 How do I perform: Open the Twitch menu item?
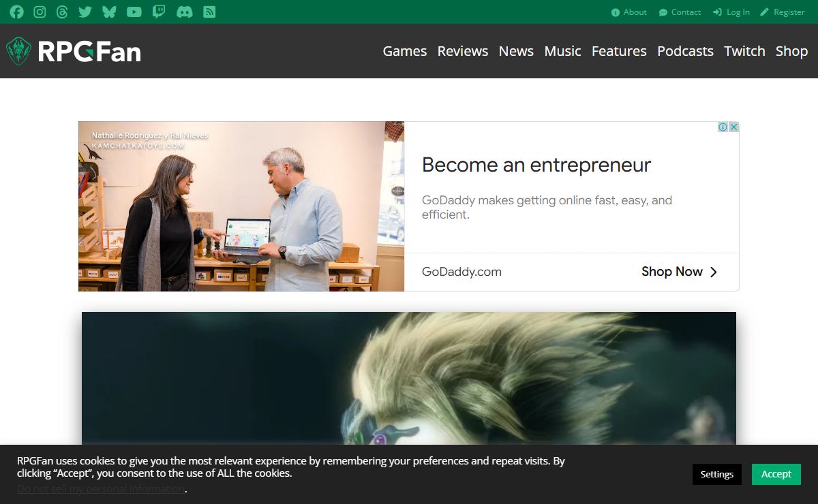[x=744, y=51]
